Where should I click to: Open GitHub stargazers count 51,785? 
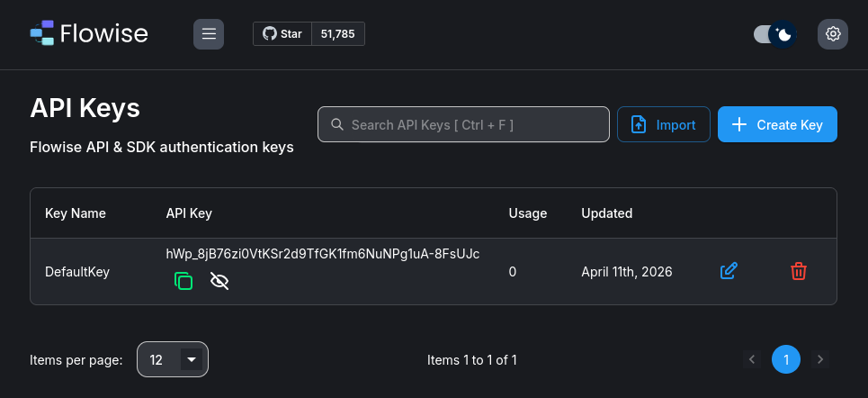click(x=337, y=34)
